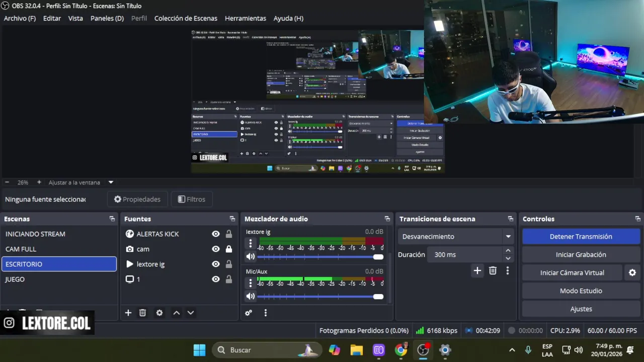Open Colección de Escenas menu

click(x=186, y=18)
